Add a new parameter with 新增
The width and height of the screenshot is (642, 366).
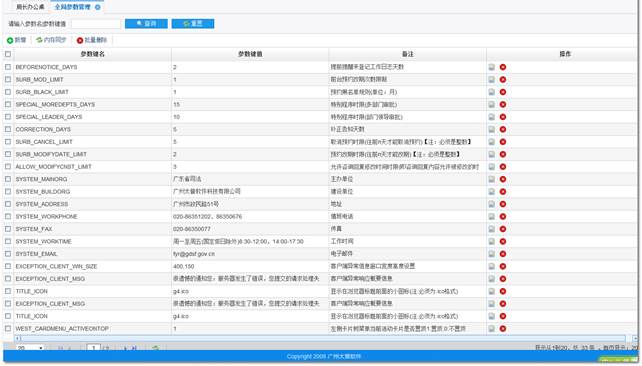point(16,40)
